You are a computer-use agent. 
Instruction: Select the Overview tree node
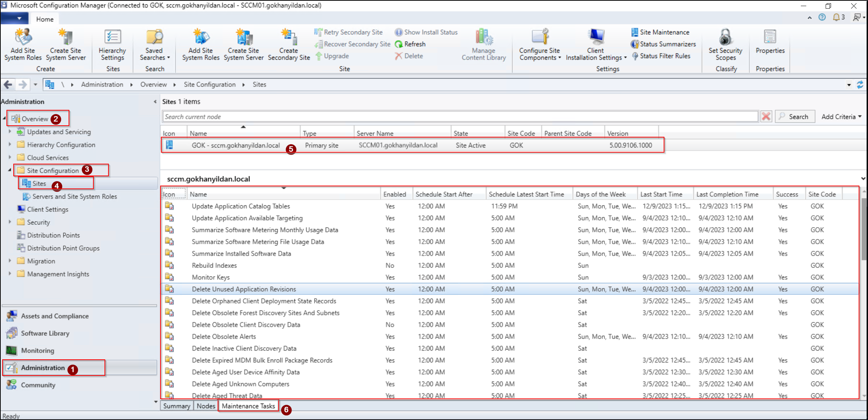pos(34,119)
